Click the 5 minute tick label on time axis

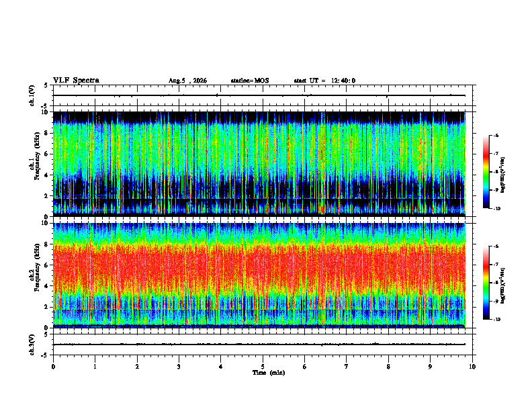[263, 367]
